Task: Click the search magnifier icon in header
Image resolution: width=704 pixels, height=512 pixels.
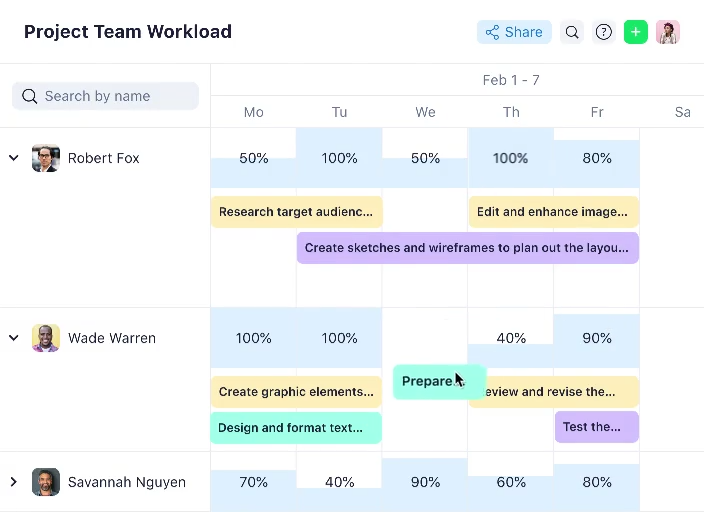Action: click(x=572, y=32)
